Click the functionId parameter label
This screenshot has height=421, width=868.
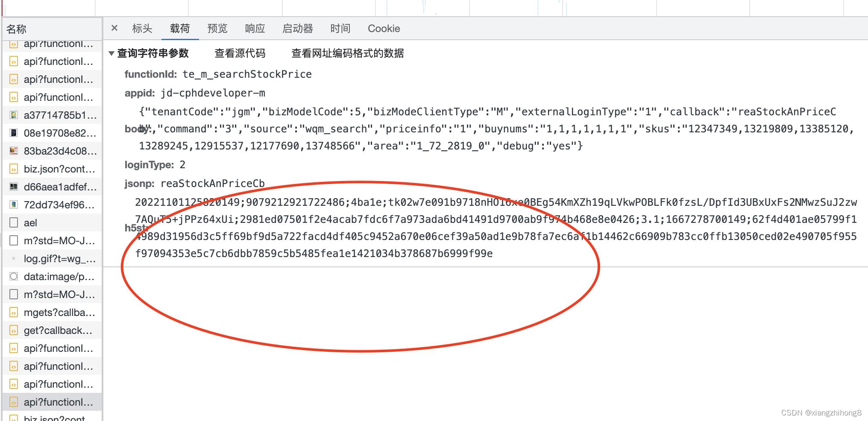150,74
